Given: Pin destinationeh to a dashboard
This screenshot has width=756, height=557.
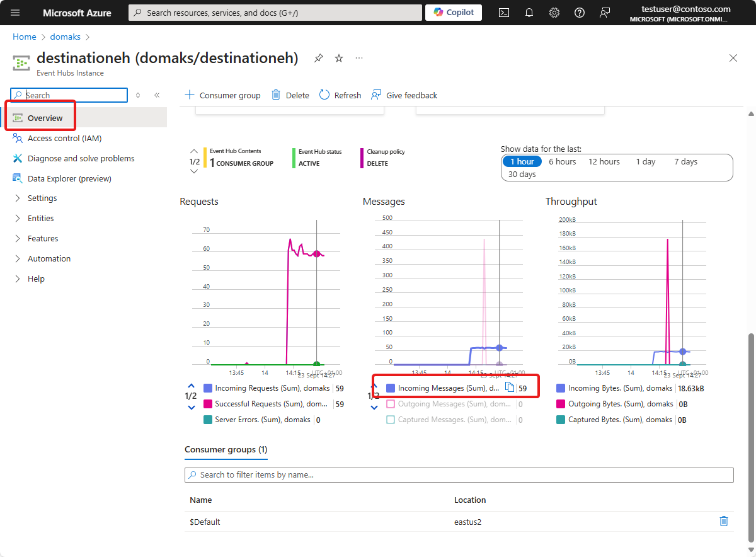Looking at the screenshot, I should pos(318,58).
